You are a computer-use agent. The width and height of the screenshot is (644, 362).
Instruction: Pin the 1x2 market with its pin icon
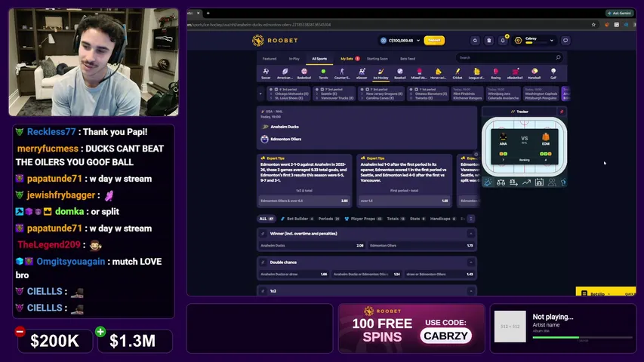(x=263, y=291)
